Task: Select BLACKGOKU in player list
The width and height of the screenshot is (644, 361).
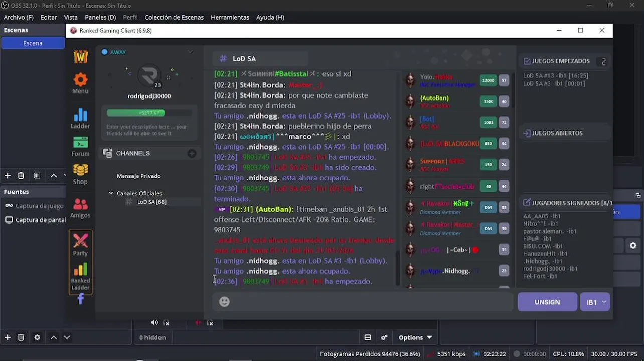Action: click(x=449, y=144)
